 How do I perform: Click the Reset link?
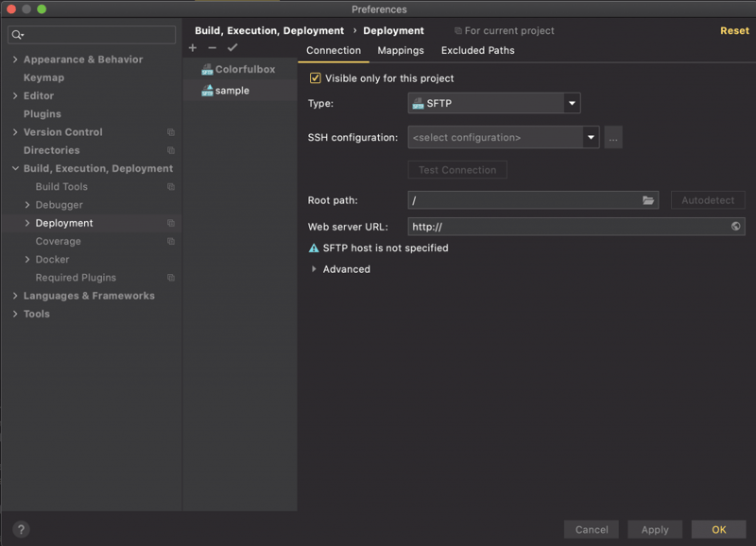pyautogui.click(x=734, y=30)
